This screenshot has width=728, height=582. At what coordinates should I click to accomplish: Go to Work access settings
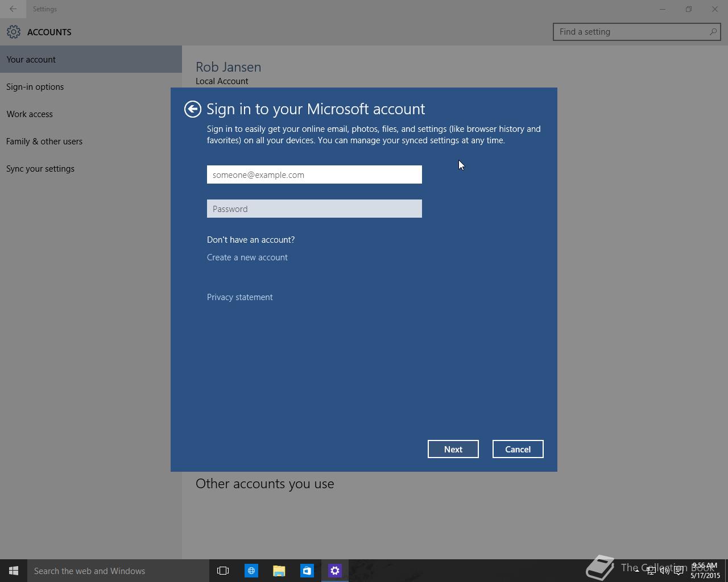91,114
